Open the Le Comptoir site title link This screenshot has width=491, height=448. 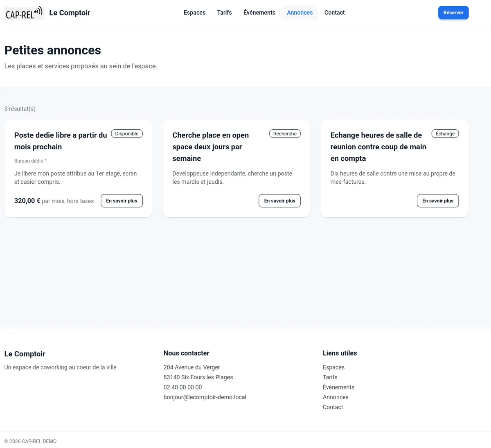click(70, 13)
